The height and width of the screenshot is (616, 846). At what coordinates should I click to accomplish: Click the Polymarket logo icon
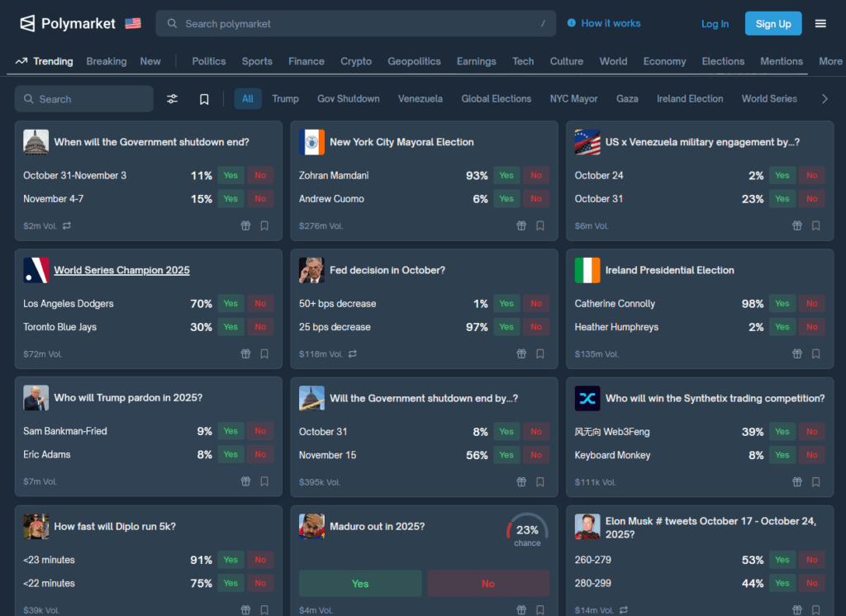click(28, 24)
